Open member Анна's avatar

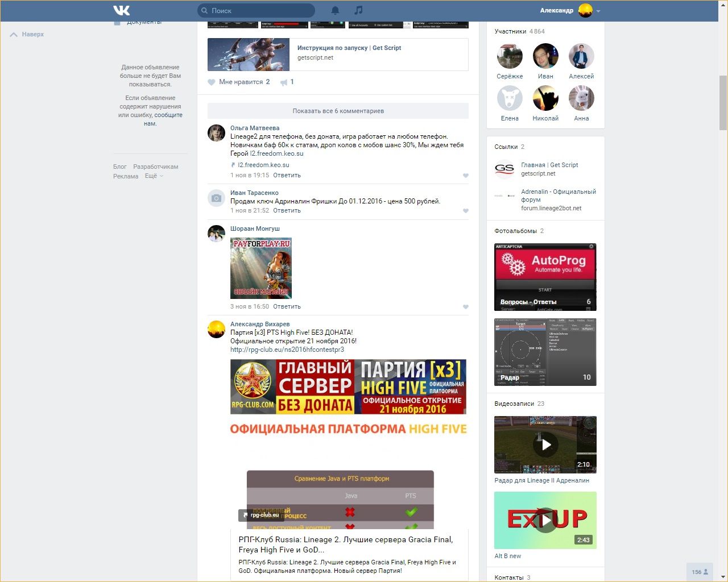tap(581, 98)
